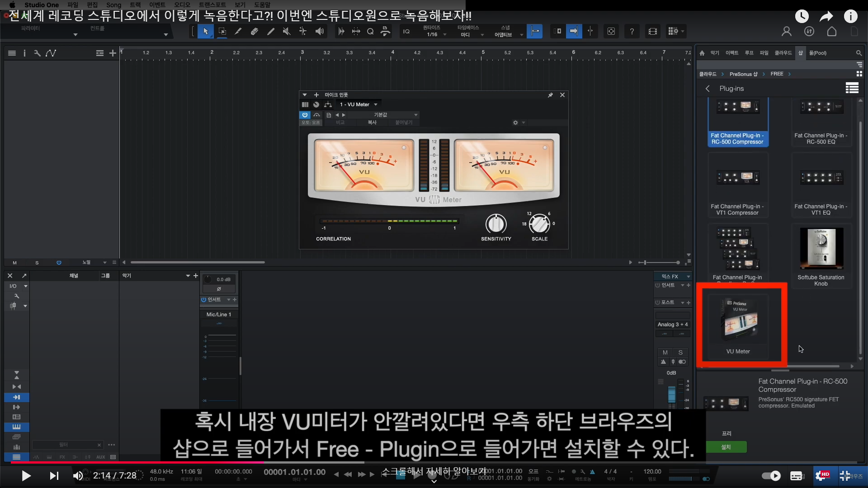Screen dimensions: 868x488
Task: Switch the Plug-ins list to list view
Action: point(852,88)
